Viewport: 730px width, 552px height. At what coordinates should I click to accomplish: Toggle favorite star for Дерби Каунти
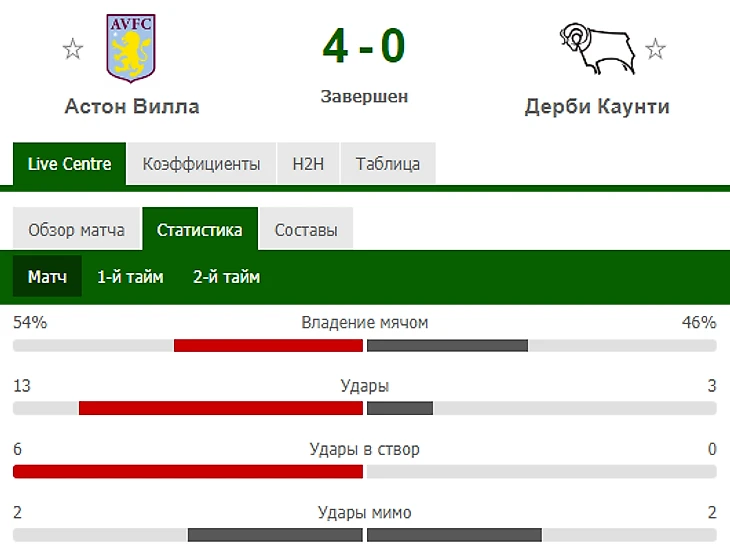(x=655, y=47)
